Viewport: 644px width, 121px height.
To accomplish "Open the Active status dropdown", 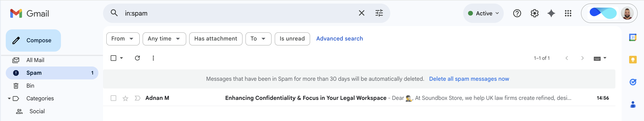I will pyautogui.click(x=483, y=13).
